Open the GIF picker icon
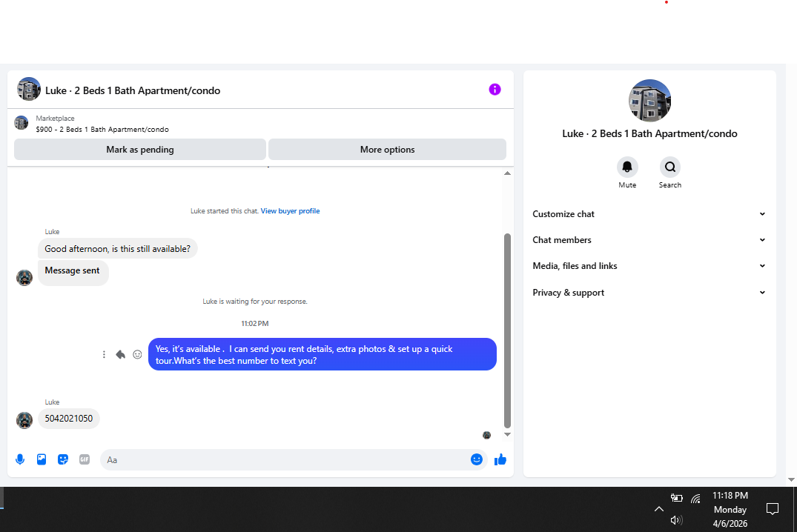The height and width of the screenshot is (532, 797). [x=85, y=460]
